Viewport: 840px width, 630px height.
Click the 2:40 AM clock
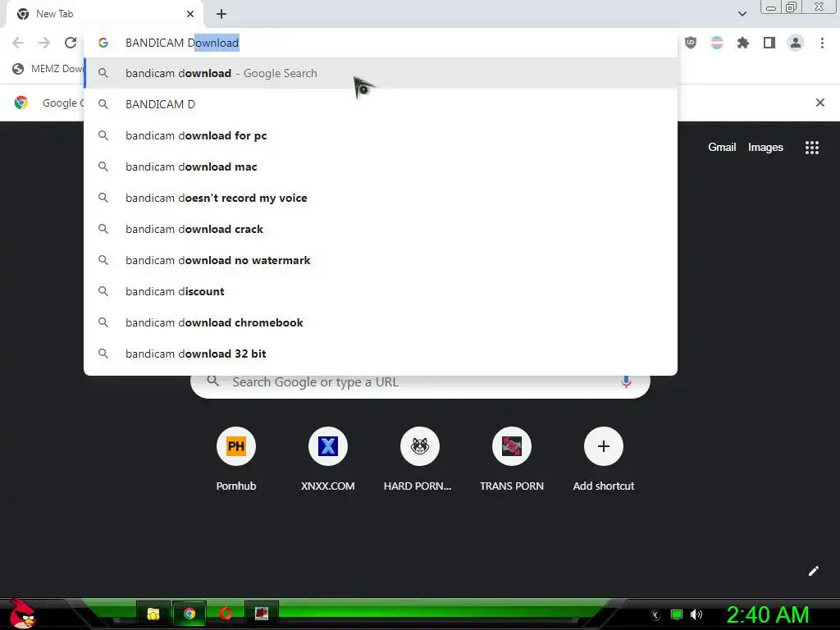(x=767, y=614)
